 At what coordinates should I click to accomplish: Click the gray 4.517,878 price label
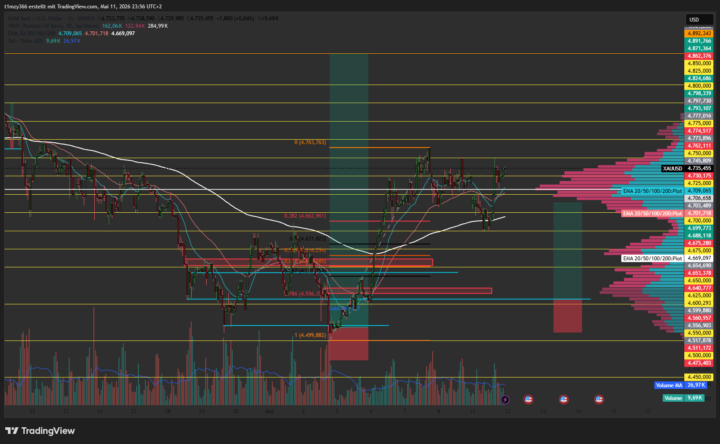click(x=699, y=340)
